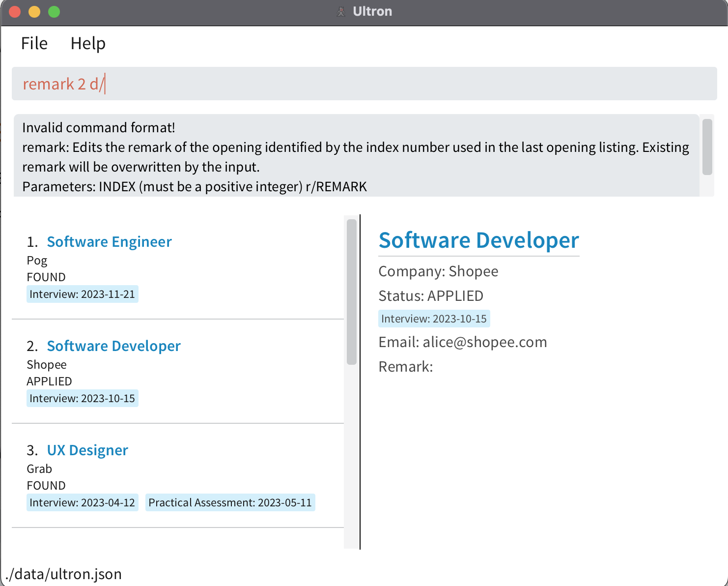Select the Software Developer opening link

113,346
